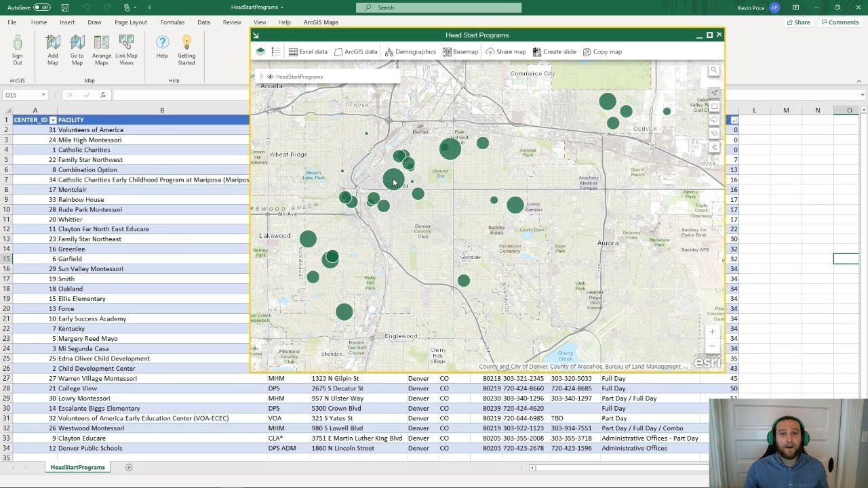Open the CENTER_ID column filter dropdown
868x488 pixels.
(53, 120)
